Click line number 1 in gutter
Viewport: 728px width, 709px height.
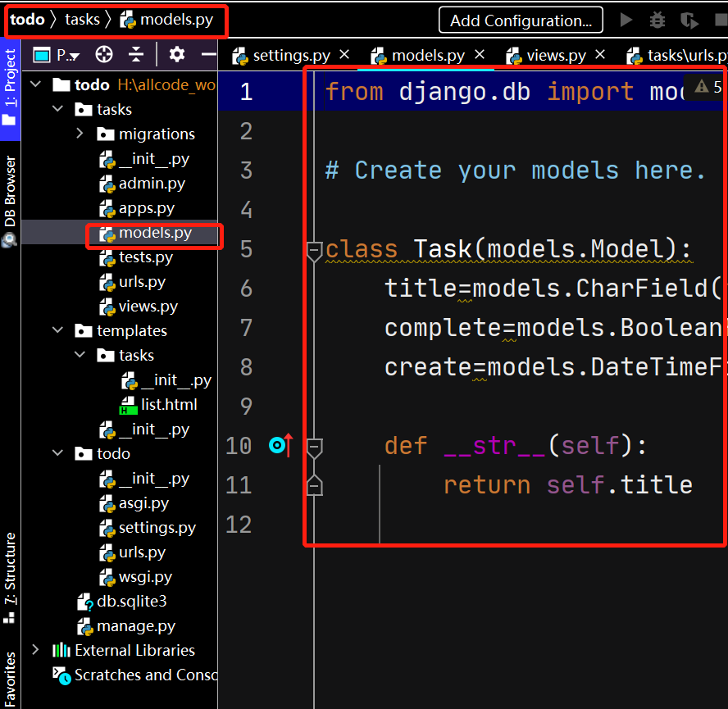pyautogui.click(x=246, y=92)
